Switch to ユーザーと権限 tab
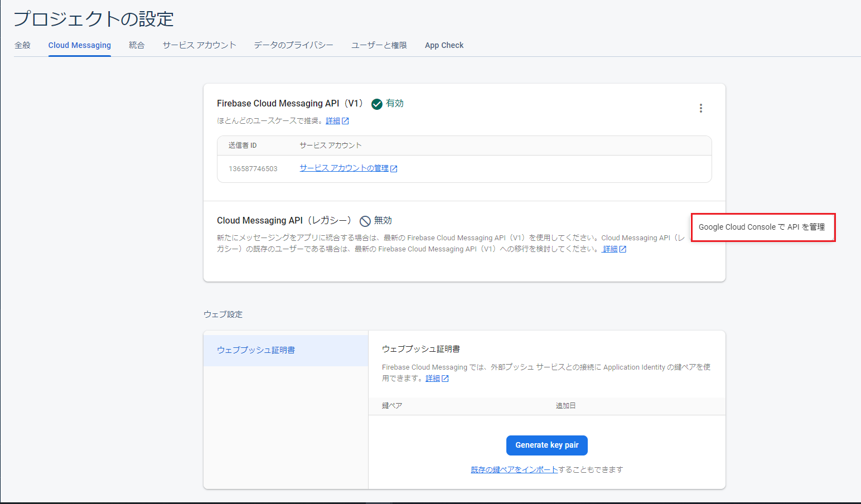The height and width of the screenshot is (504, 861). click(x=379, y=45)
